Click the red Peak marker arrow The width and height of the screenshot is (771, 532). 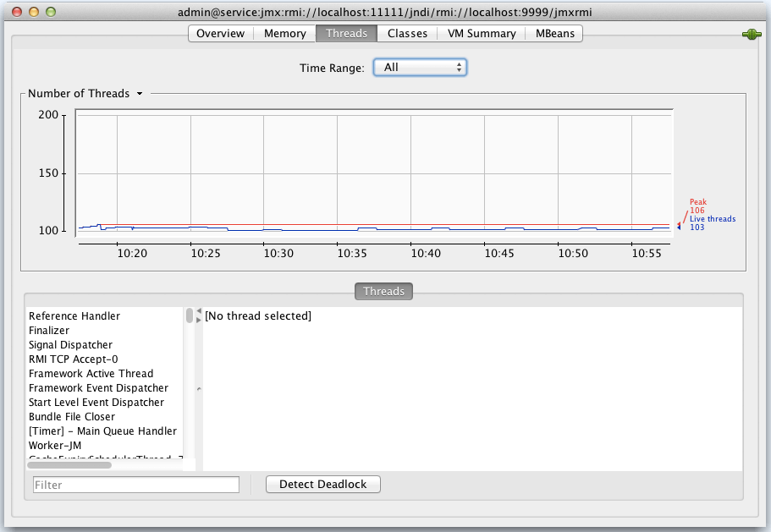[678, 223]
